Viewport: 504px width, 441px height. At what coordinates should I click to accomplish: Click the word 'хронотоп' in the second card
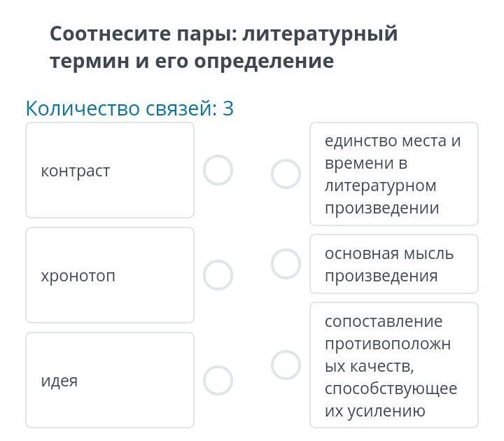78,276
